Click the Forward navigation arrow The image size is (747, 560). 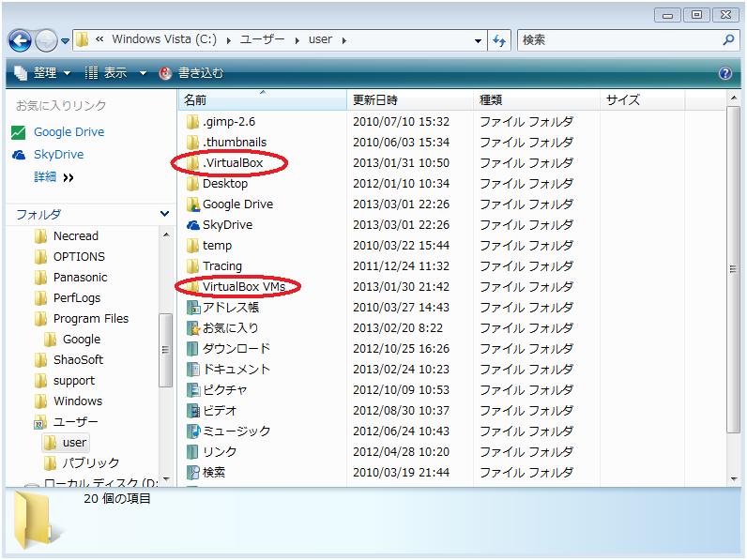pyautogui.click(x=46, y=40)
